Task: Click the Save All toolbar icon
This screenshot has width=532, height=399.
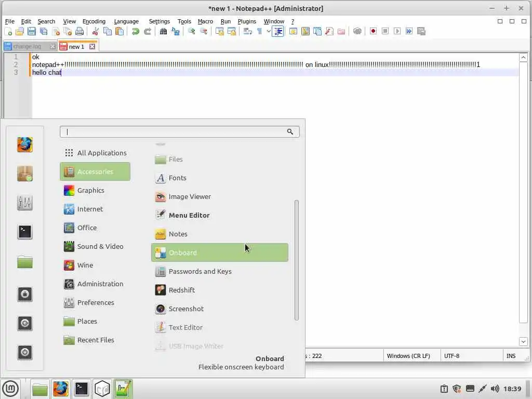Action: [44, 32]
